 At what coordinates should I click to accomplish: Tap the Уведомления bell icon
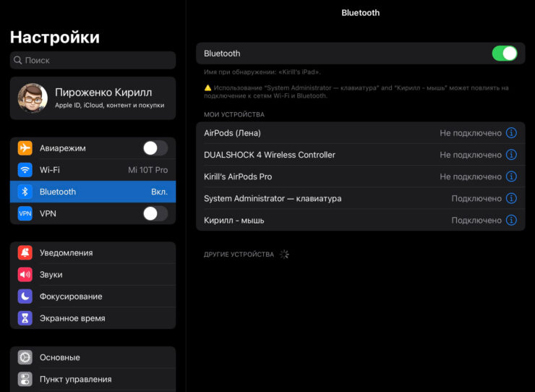click(x=25, y=253)
